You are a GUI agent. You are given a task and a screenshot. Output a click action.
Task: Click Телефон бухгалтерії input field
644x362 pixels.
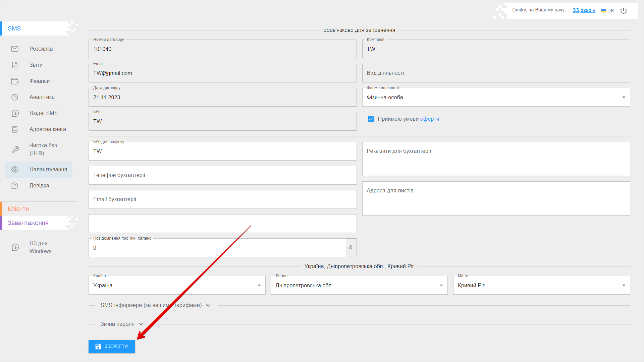222,175
